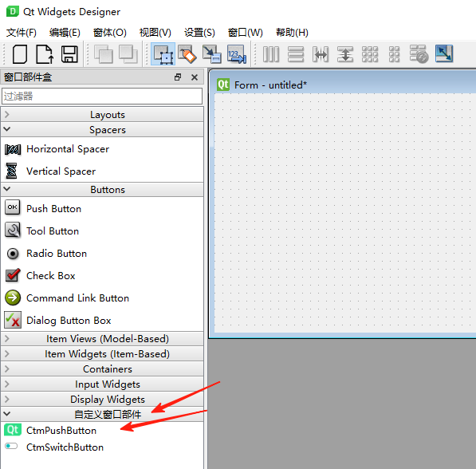Open the 设置(S) menu
Viewport: 476px width, 469px height.
(x=199, y=33)
